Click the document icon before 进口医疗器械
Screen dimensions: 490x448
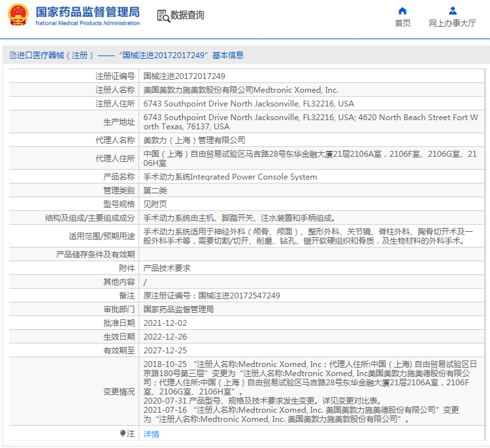coord(12,56)
